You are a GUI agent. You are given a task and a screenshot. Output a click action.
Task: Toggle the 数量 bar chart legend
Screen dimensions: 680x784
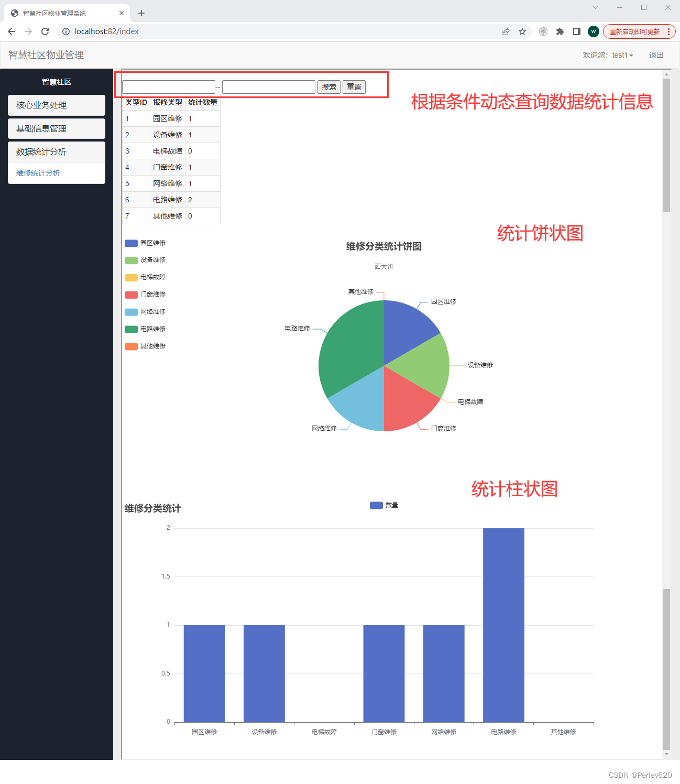tap(384, 505)
